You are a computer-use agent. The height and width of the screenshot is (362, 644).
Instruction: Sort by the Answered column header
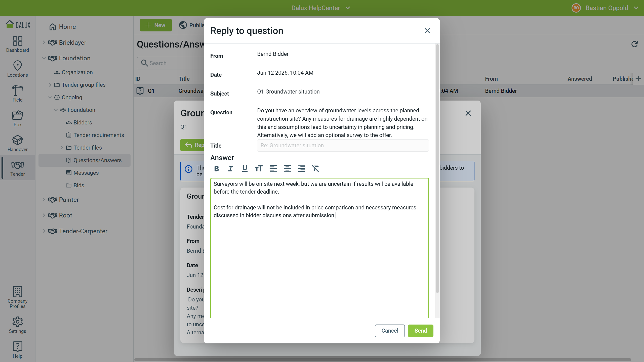pyautogui.click(x=580, y=79)
